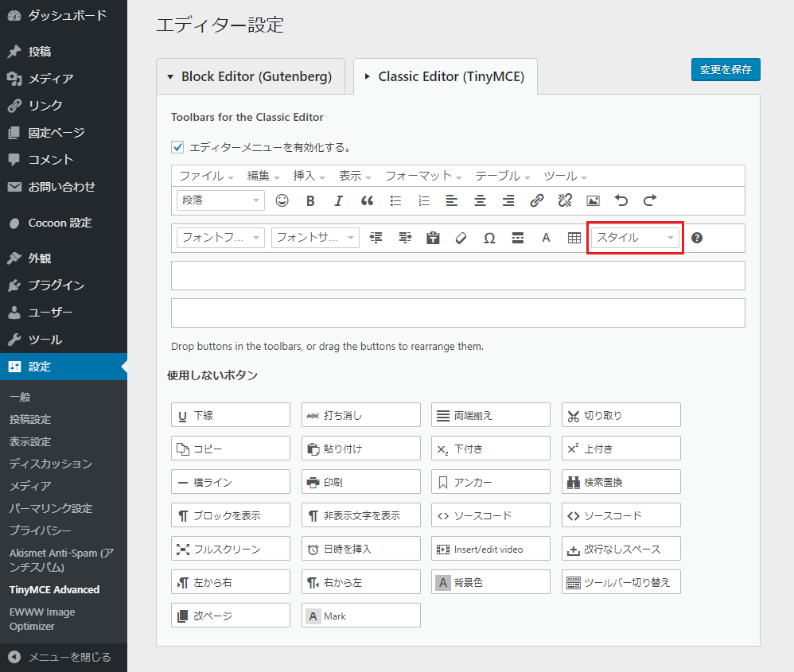Open the スタイル styles dropdown
This screenshot has height=672, width=794.
635,237
